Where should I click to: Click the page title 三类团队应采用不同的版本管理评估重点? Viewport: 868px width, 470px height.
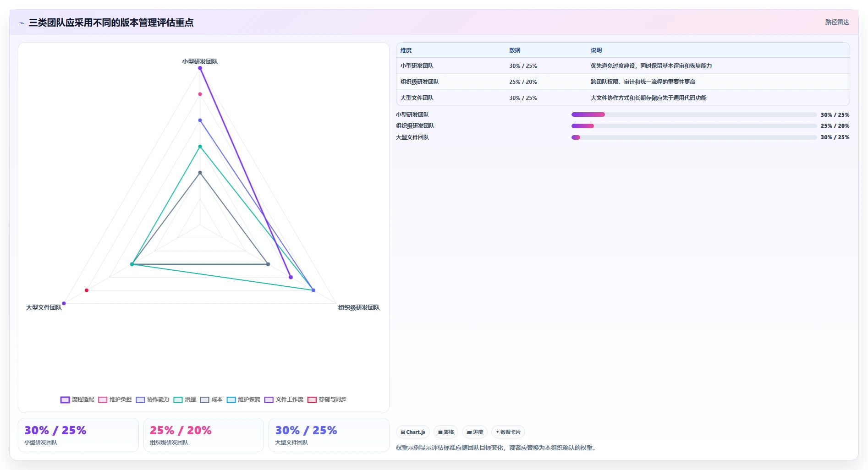tap(111, 23)
